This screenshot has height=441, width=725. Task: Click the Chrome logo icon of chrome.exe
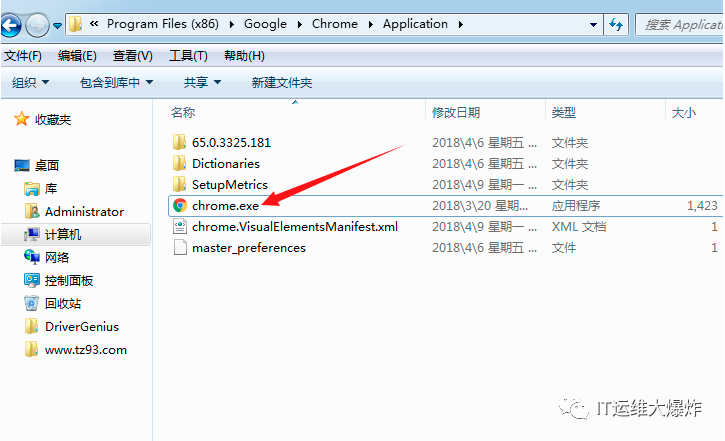tap(180, 205)
